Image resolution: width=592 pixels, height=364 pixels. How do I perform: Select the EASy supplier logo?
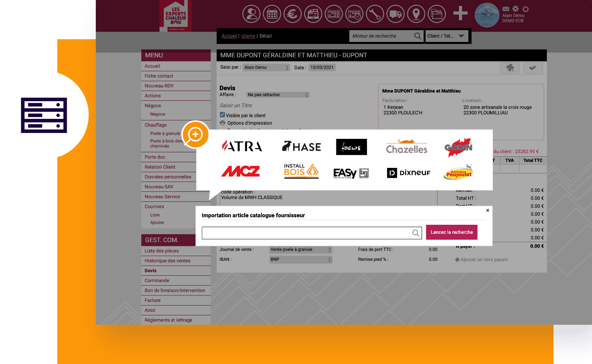tap(351, 173)
